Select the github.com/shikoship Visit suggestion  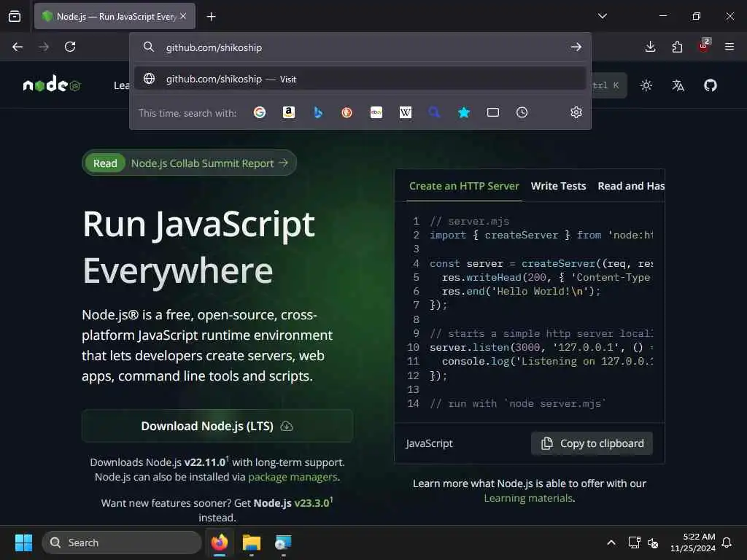pos(360,79)
